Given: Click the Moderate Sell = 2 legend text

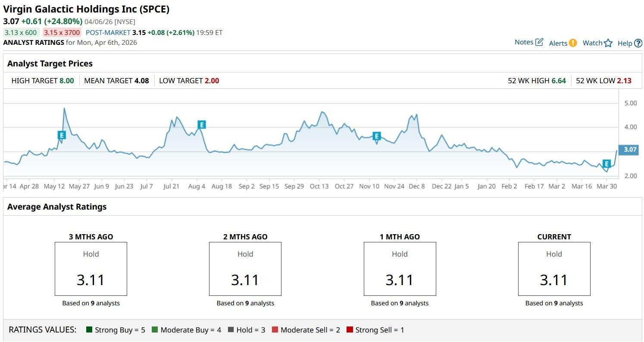Looking at the screenshot, I should tap(310, 330).
